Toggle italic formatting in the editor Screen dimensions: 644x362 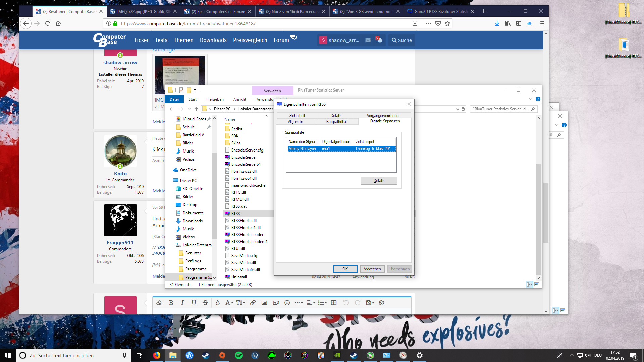click(x=182, y=303)
